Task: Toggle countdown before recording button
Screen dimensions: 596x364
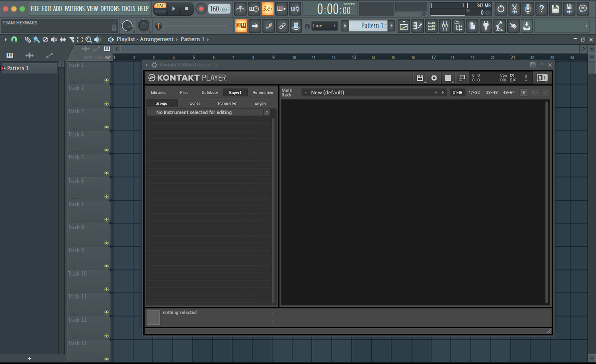Action: coord(268,9)
